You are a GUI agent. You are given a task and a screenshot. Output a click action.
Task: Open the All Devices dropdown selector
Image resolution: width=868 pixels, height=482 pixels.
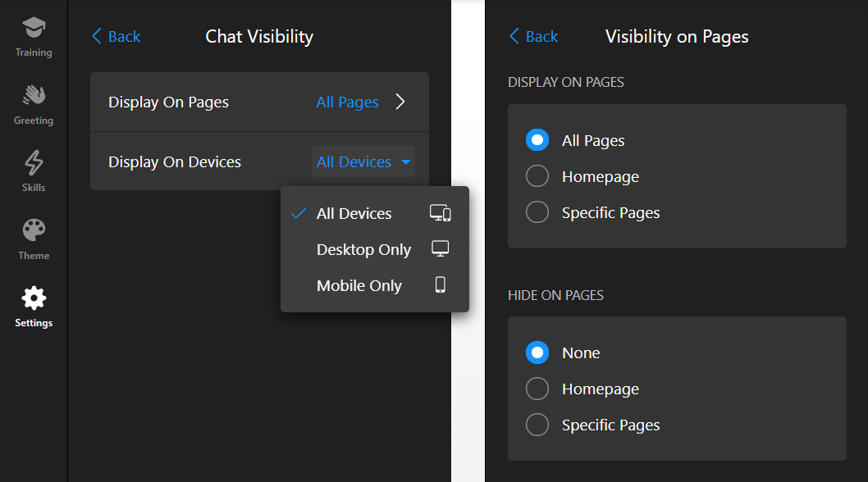363,161
